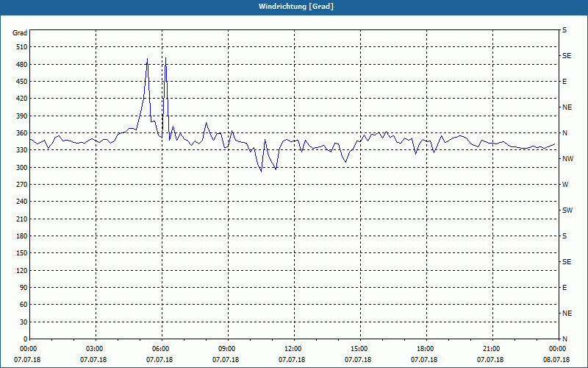The width and height of the screenshot is (588, 368).
Task: Click the "Grad" unit label on the left axis
Action: pos(20,33)
